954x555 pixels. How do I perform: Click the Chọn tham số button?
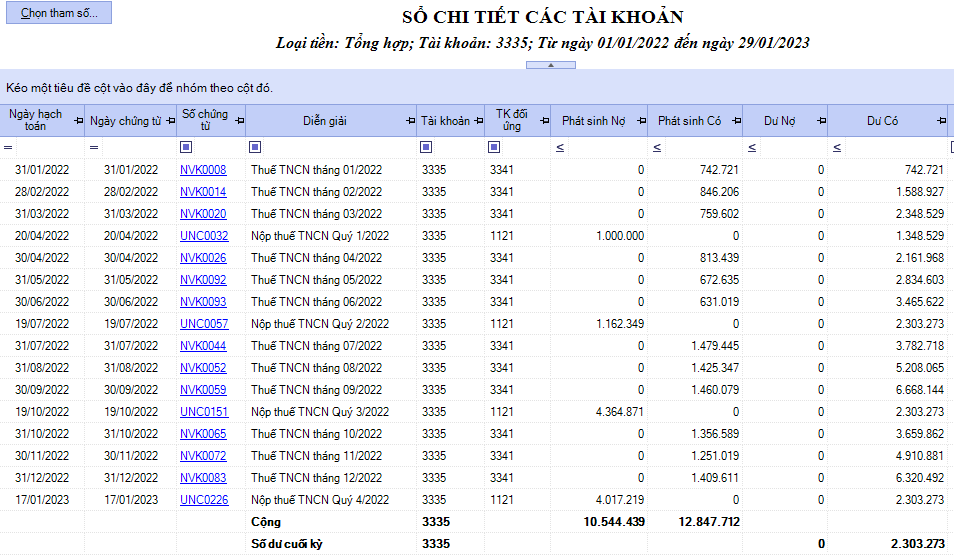(59, 13)
